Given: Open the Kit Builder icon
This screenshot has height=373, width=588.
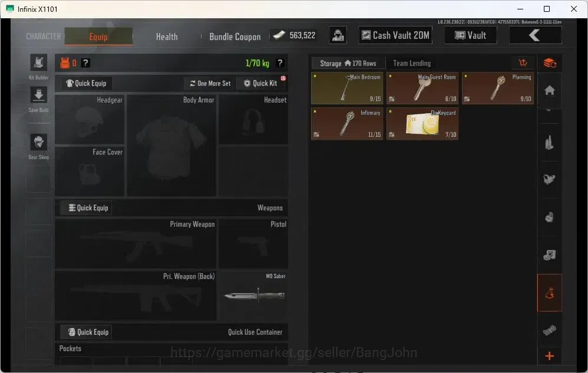Looking at the screenshot, I should click(x=39, y=62).
